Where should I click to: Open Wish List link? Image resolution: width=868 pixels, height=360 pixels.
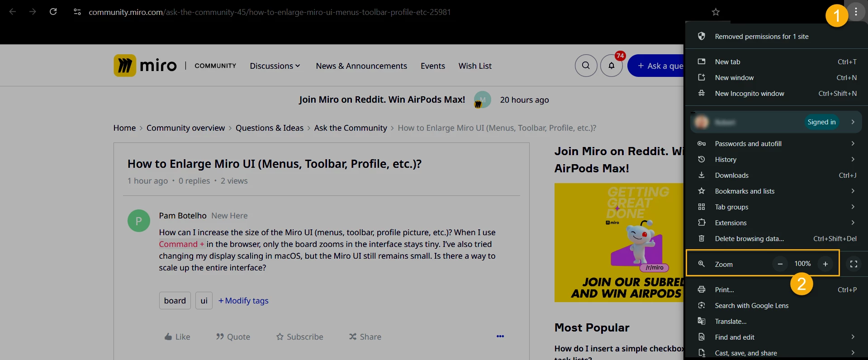coord(475,66)
